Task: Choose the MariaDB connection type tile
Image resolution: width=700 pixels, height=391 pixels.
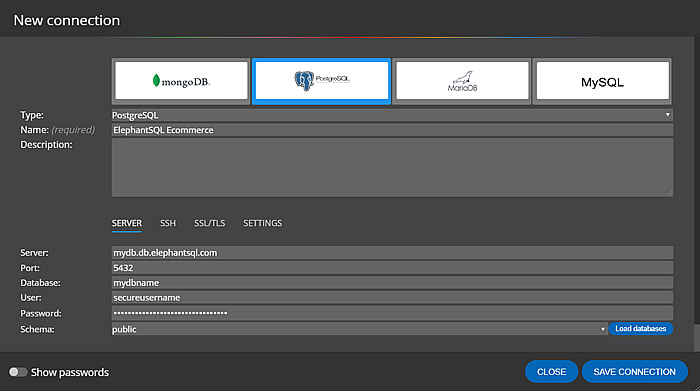Action: (x=462, y=81)
